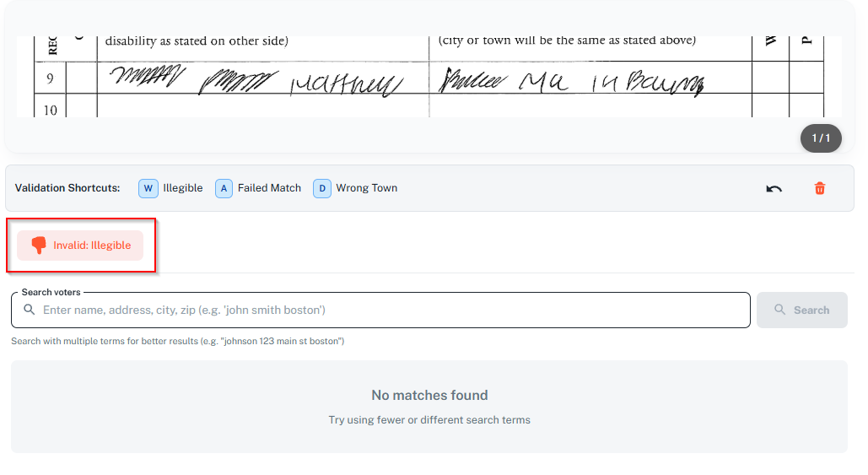Click the 'Invalid: Illegible' status text
This screenshot has height=475, width=868.
coord(92,246)
